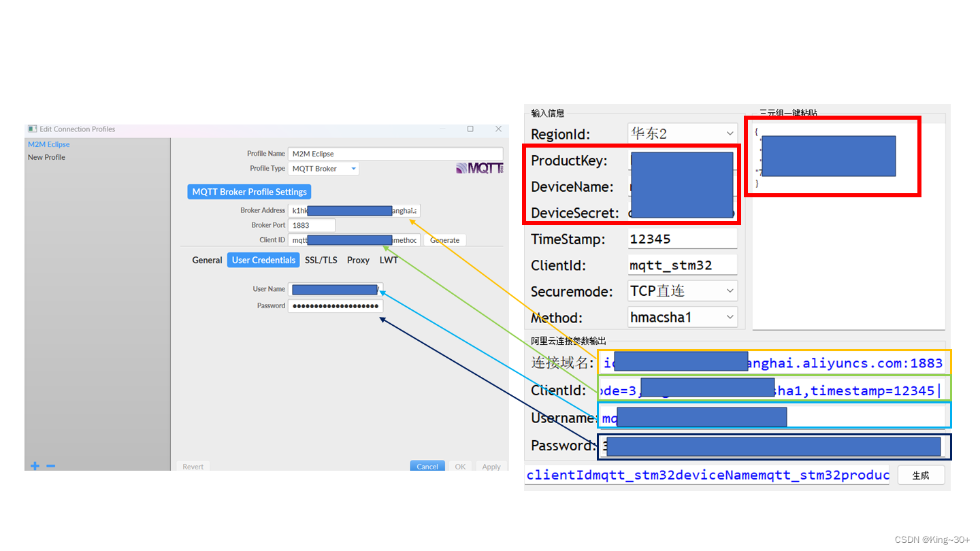Screen dimensions: 980x551
Task: Close the Edit Connection Profiles window
Action: [498, 129]
